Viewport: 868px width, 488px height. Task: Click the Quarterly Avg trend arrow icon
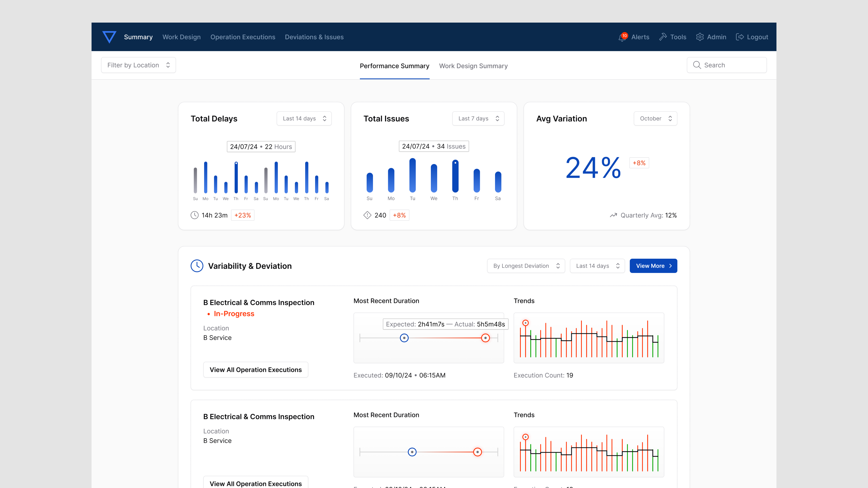(613, 215)
